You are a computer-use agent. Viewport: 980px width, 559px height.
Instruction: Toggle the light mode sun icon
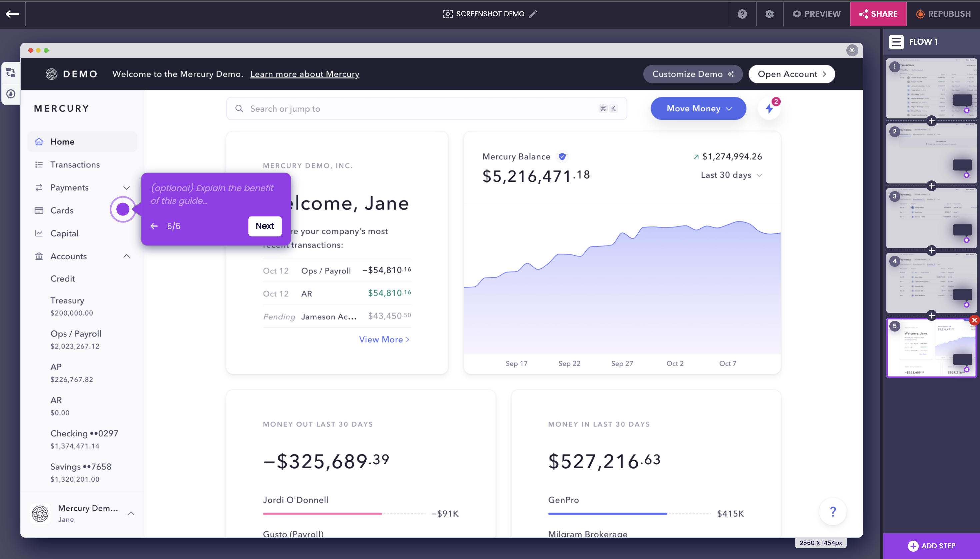click(x=852, y=50)
